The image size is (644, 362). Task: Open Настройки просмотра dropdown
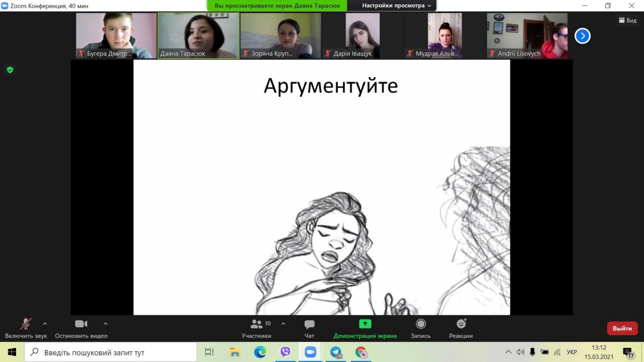[396, 6]
